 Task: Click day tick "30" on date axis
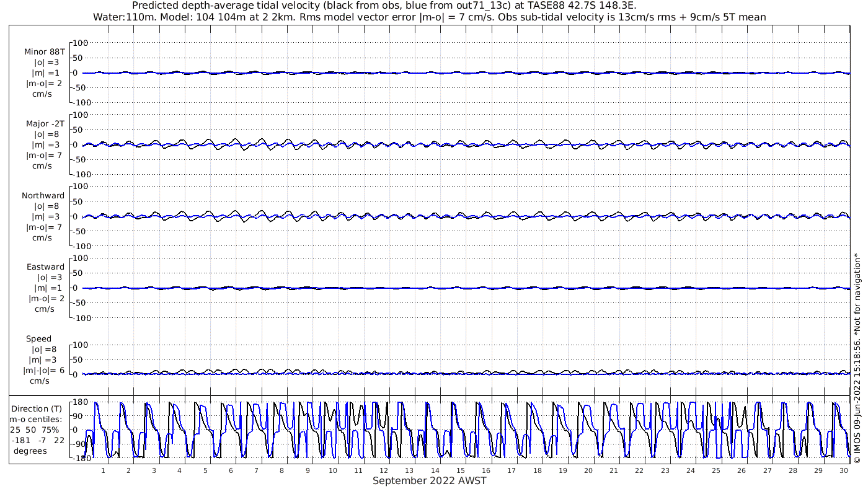(844, 471)
